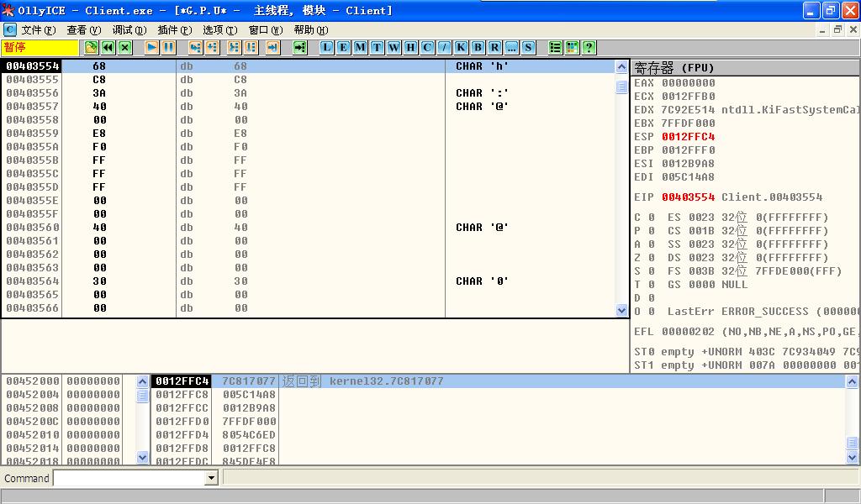Viewport: 861px width, 504px height.
Task: Open the 调试(D) menu
Action: [129, 29]
